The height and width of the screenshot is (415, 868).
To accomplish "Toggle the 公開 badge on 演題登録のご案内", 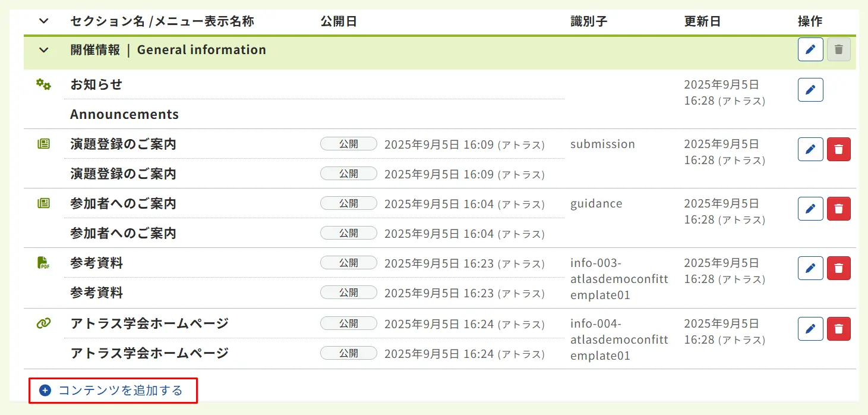I will (x=348, y=143).
